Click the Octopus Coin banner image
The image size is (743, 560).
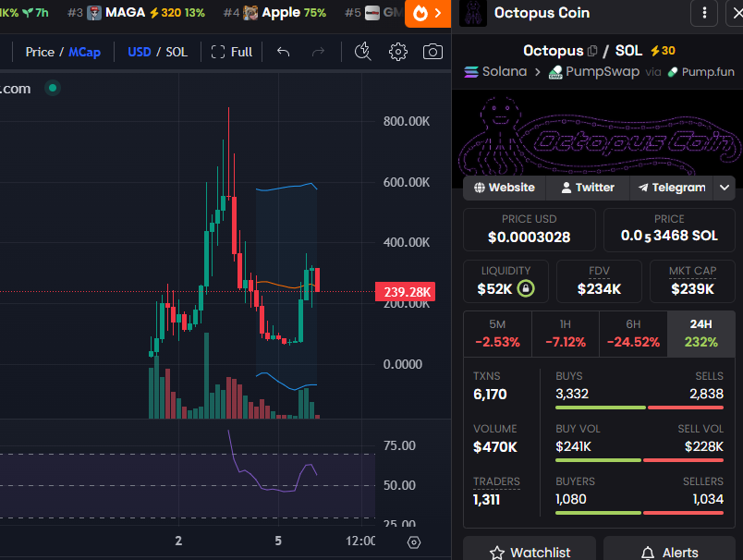tap(598, 134)
